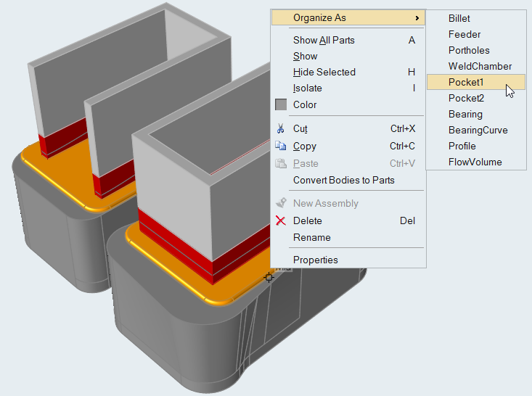Click the gray Color swatch icon
The image size is (532, 396).
[x=281, y=104]
